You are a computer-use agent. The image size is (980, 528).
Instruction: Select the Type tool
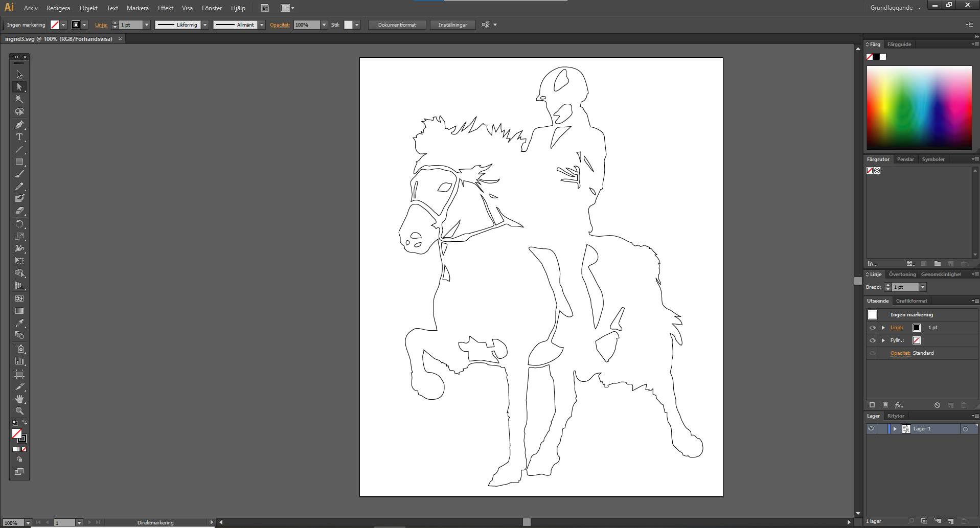point(19,137)
